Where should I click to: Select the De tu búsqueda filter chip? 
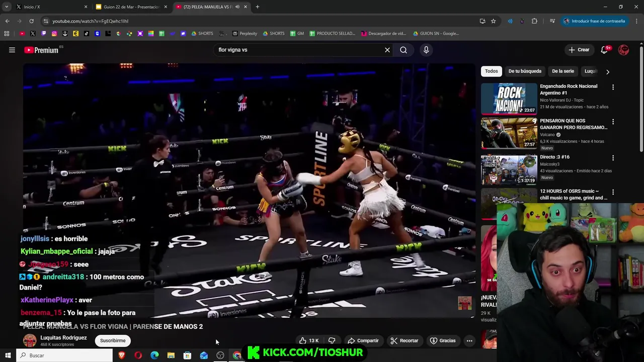pyautogui.click(x=525, y=71)
